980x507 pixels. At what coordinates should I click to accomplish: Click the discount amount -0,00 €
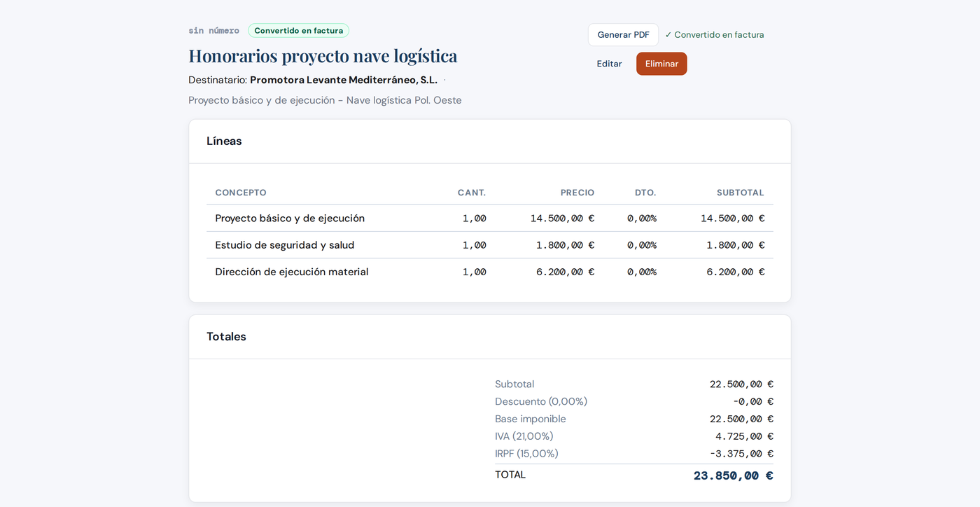click(x=753, y=402)
